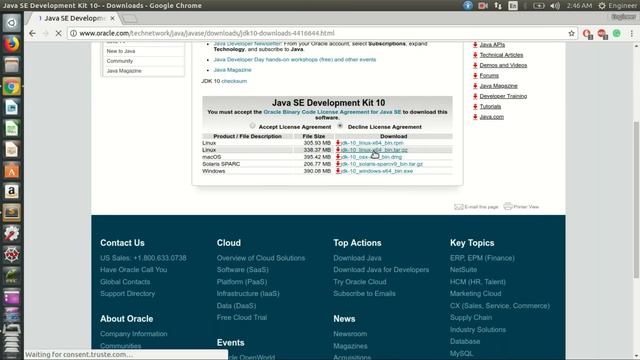Open Ubuntu Software icon in the dock

click(x=11, y=171)
